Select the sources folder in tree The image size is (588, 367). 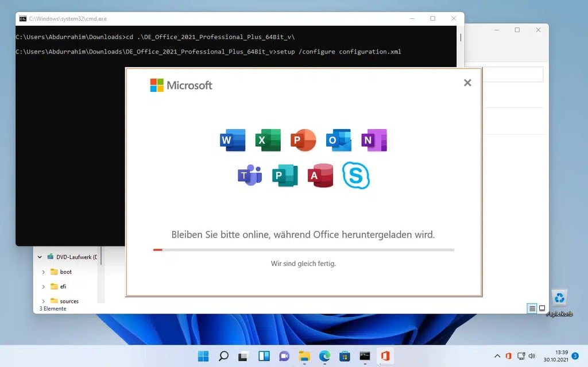point(64,301)
